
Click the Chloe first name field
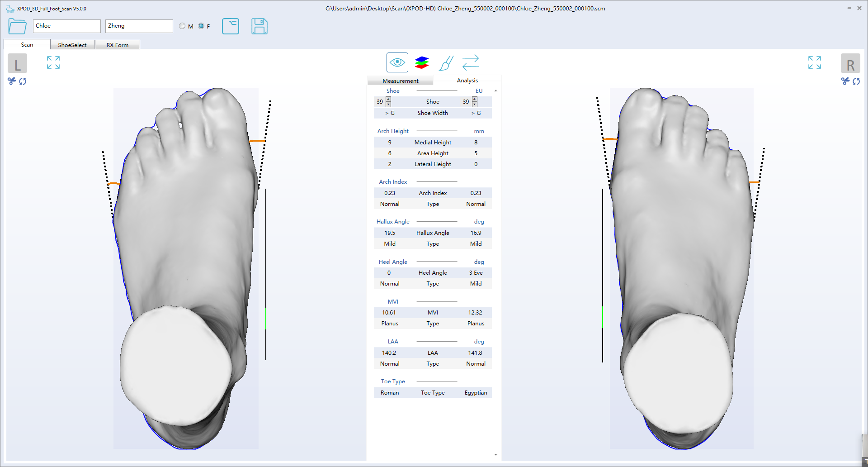pyautogui.click(x=66, y=26)
